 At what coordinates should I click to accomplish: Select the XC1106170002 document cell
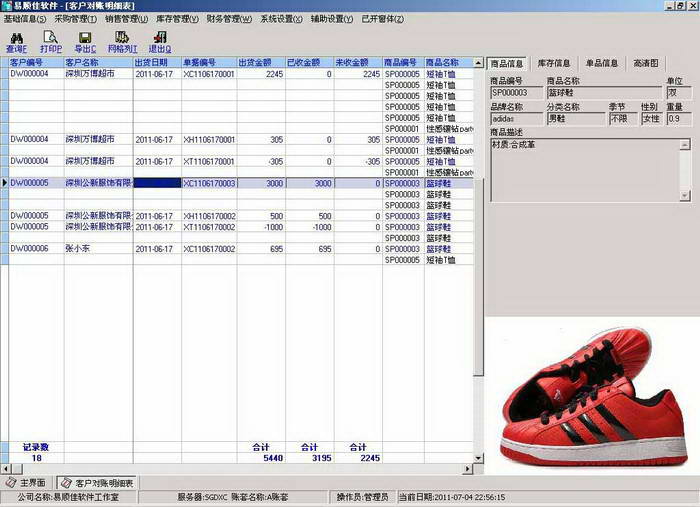[209, 249]
